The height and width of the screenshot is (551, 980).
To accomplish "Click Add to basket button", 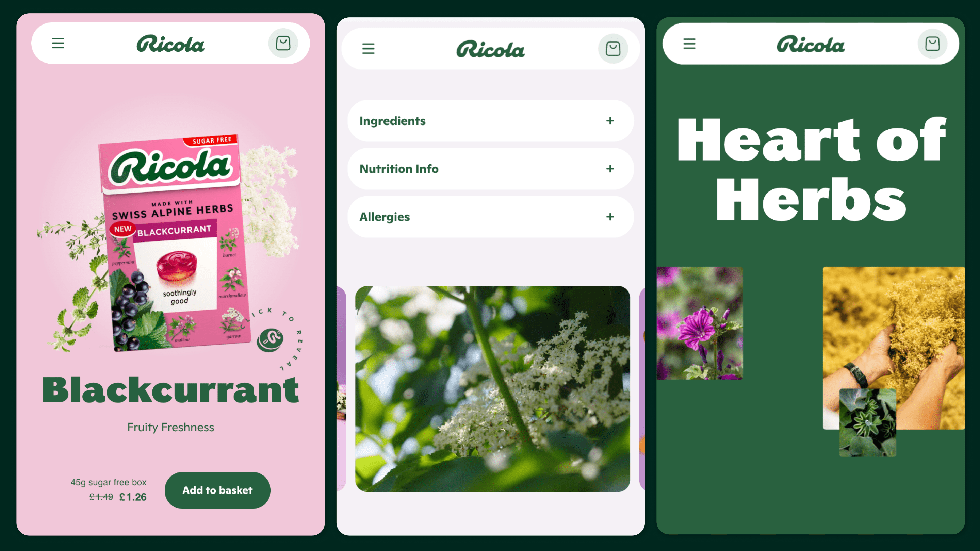I will [x=217, y=490].
